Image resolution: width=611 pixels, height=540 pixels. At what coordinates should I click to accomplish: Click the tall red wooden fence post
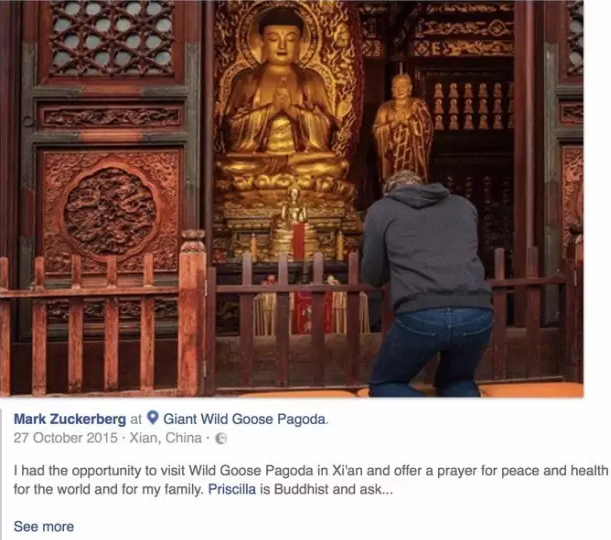(192, 312)
